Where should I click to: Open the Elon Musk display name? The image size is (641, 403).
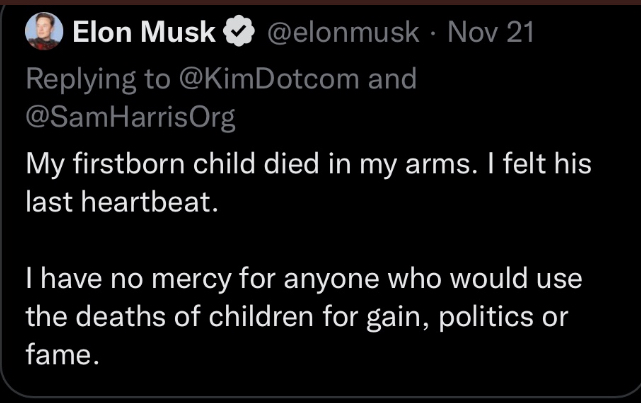coord(144,33)
